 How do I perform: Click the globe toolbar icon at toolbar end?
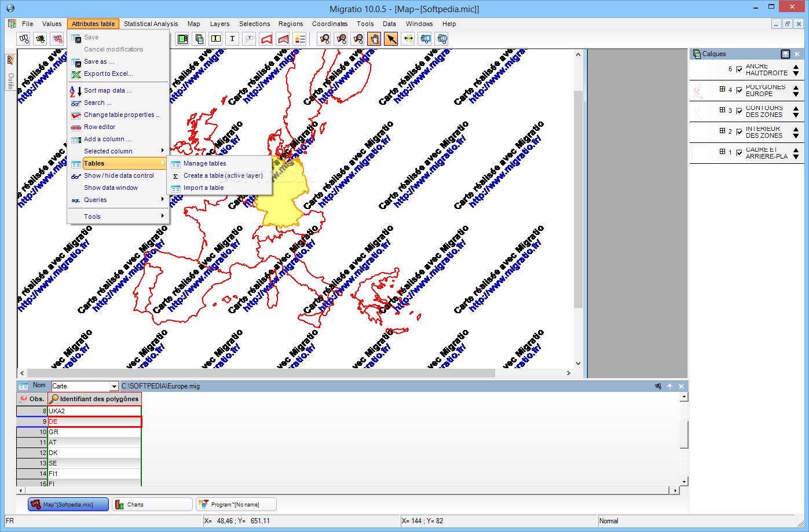[x=442, y=39]
